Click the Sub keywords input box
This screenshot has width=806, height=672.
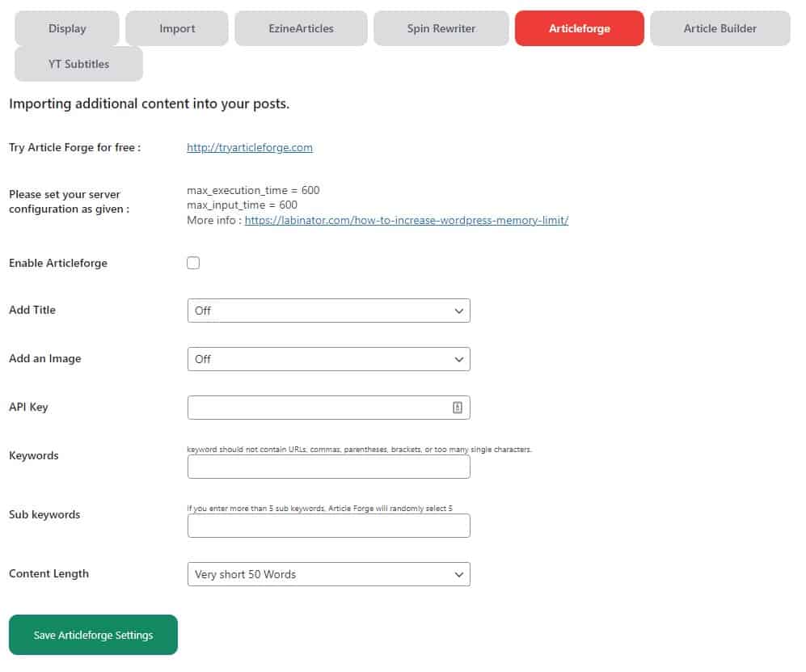328,526
